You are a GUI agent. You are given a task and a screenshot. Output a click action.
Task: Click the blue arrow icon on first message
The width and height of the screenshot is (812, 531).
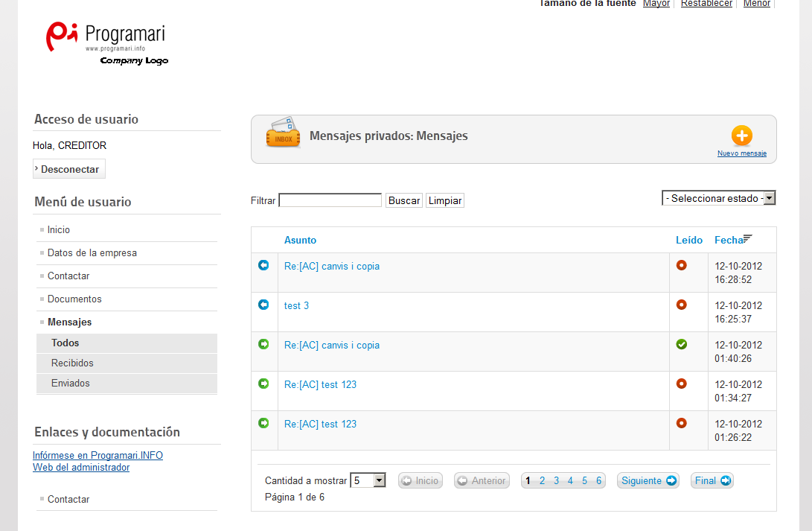tap(263, 265)
